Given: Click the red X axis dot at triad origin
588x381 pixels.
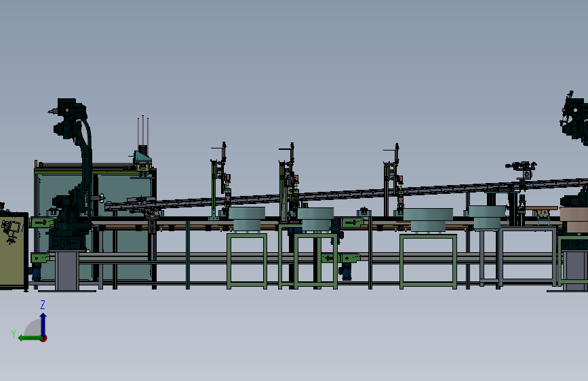Looking at the screenshot, I should [x=44, y=338].
